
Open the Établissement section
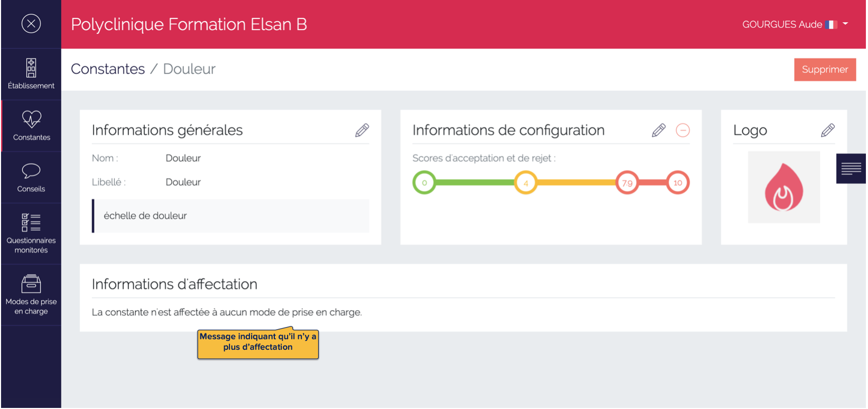coord(31,74)
